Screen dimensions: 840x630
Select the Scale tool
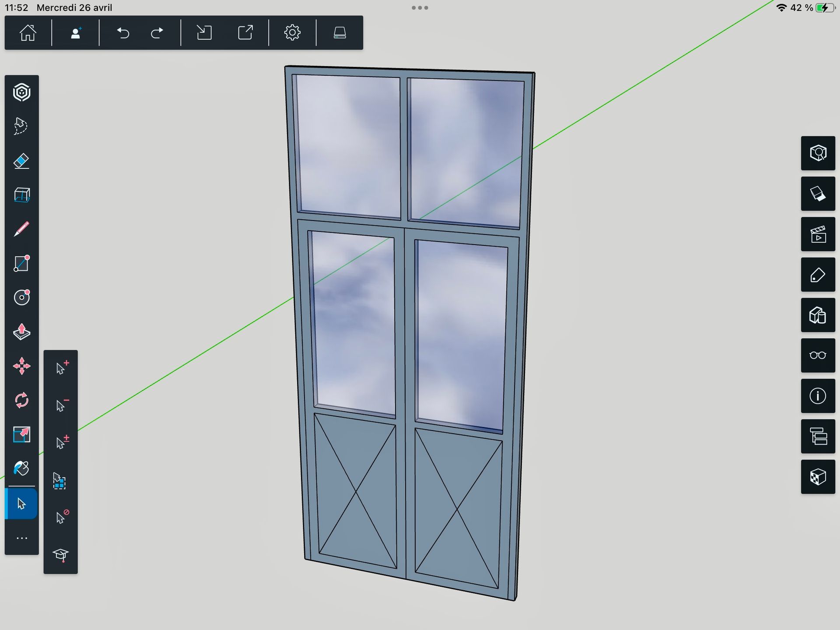[21, 434]
